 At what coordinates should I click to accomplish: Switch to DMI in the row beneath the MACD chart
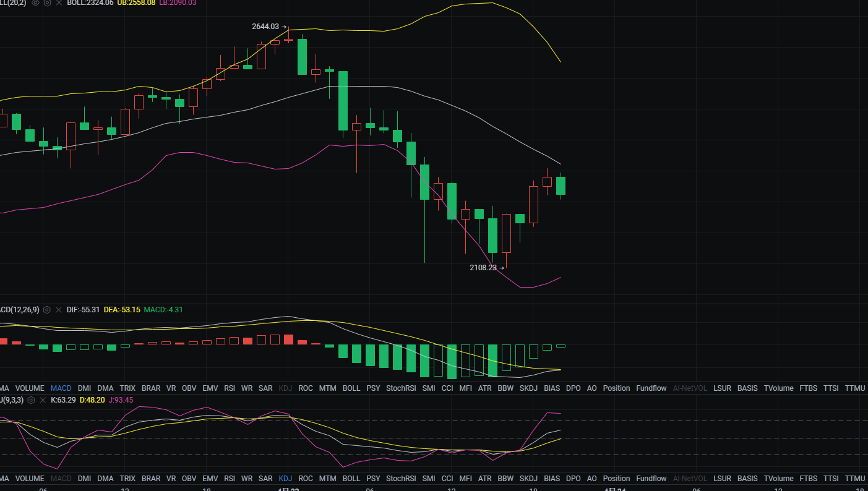[x=84, y=388]
